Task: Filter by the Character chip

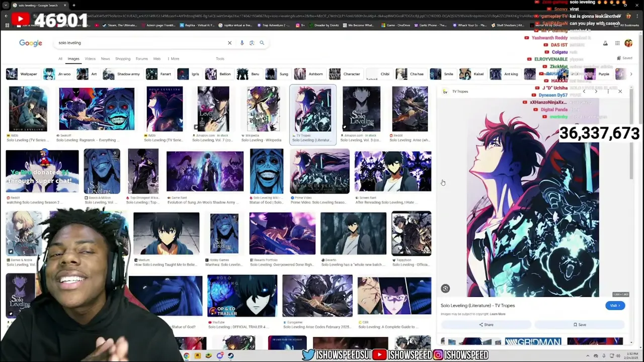Action: pyautogui.click(x=345, y=74)
